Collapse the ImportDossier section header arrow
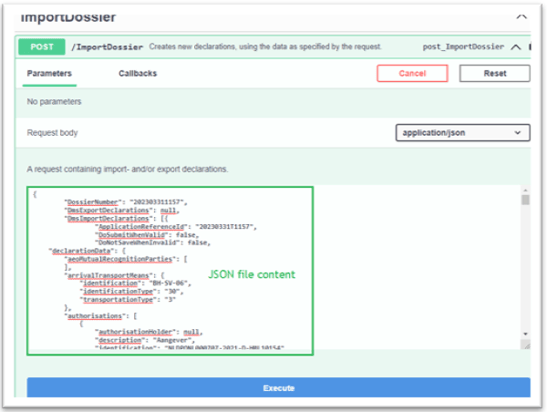Viewport: 547px width, 412px height. (522, 16)
